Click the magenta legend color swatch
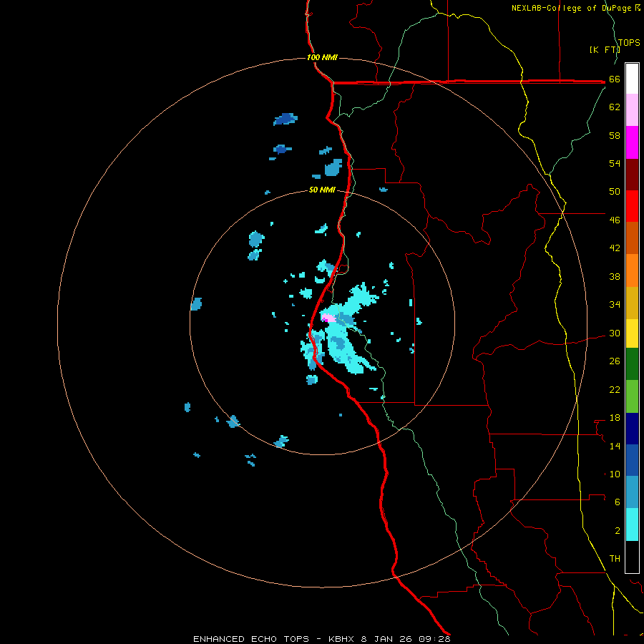The height and width of the screenshot is (644, 644). pos(632,142)
